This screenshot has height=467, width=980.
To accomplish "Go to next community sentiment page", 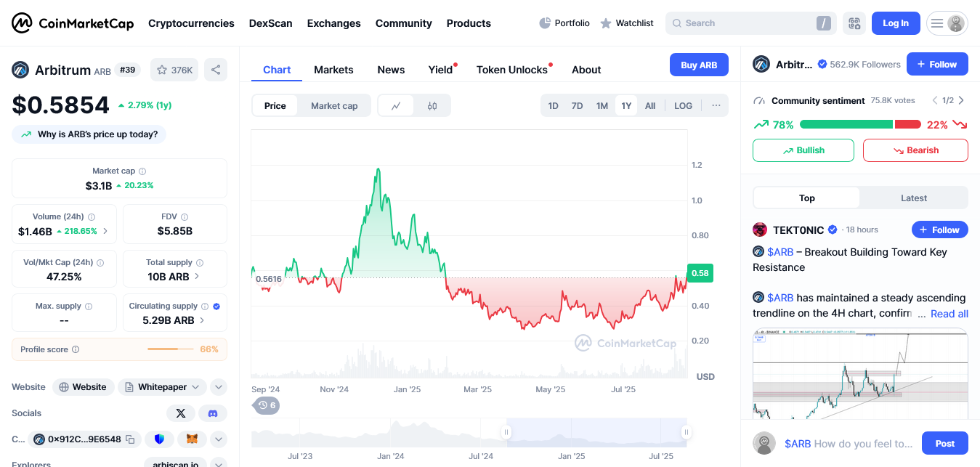I will 962,100.
